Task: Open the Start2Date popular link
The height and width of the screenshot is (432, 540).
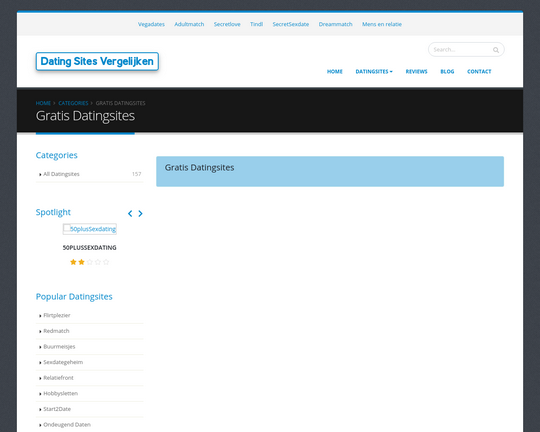Action: 57,409
